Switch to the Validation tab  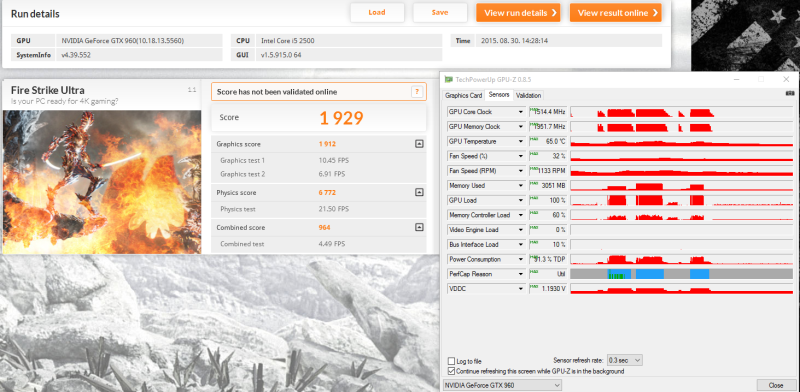point(528,95)
